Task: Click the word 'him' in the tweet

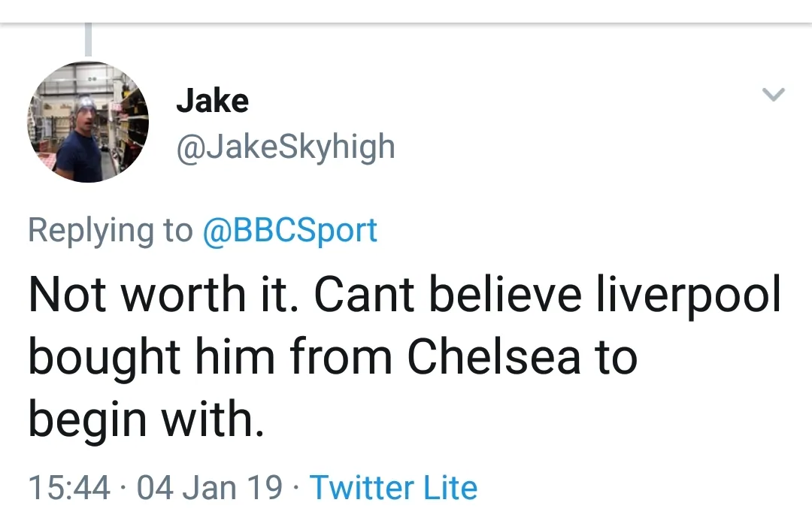Action: (x=232, y=357)
